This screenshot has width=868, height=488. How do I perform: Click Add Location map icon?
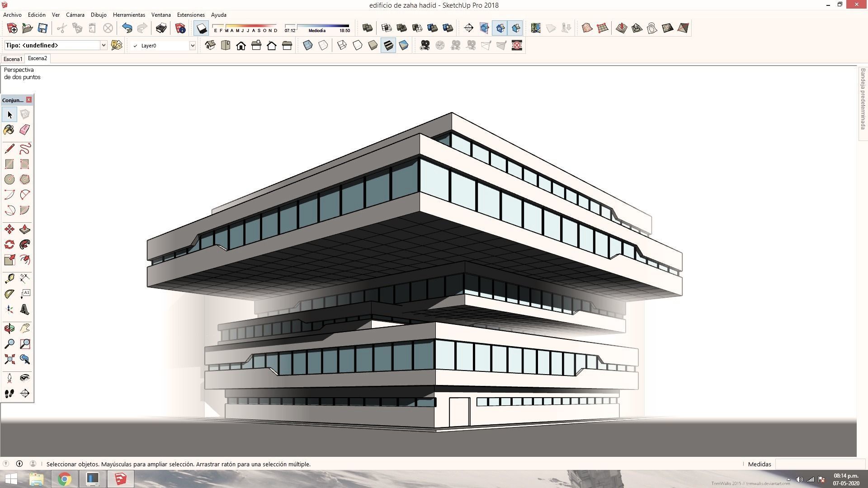(536, 28)
